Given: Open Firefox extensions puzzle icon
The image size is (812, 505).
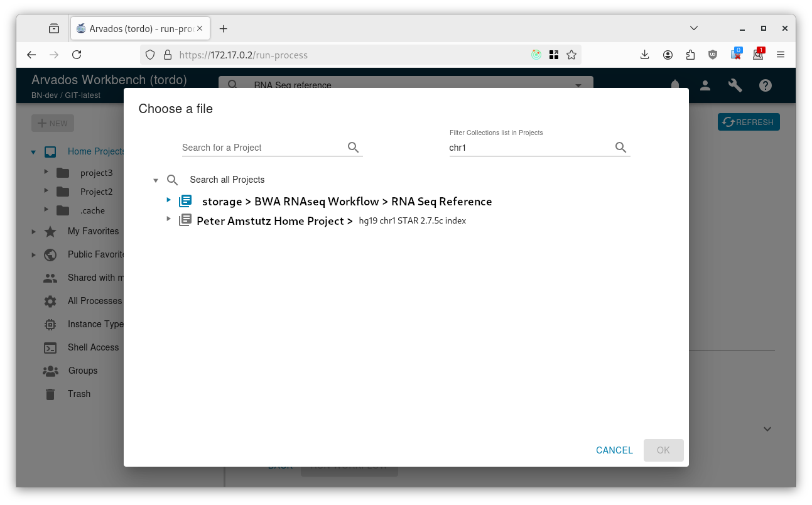Looking at the screenshot, I should coord(690,55).
